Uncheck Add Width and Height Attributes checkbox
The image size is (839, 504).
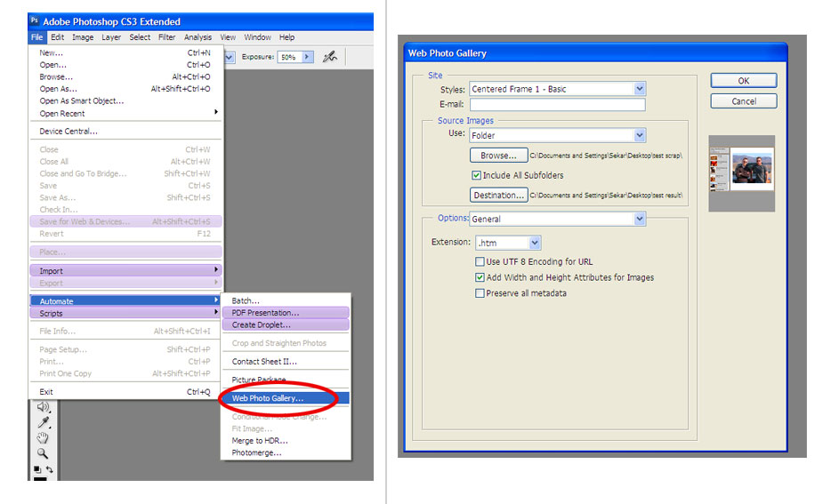(x=480, y=277)
